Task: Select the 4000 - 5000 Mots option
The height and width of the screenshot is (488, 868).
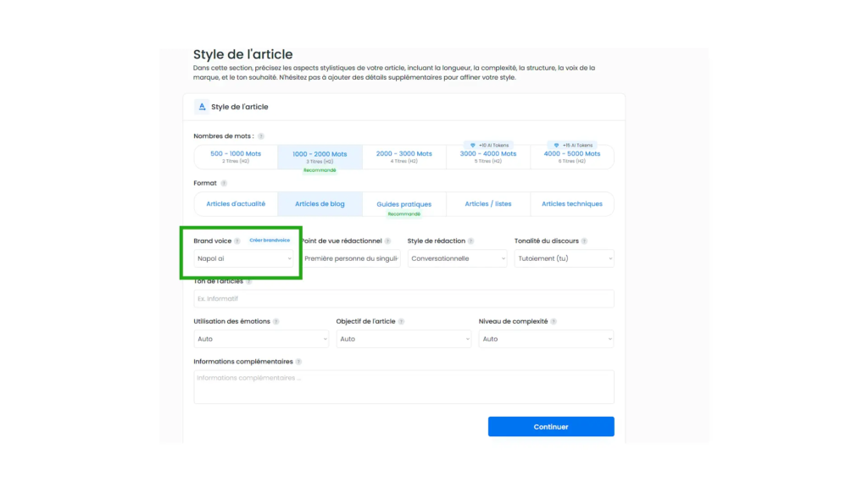Action: [x=572, y=157]
